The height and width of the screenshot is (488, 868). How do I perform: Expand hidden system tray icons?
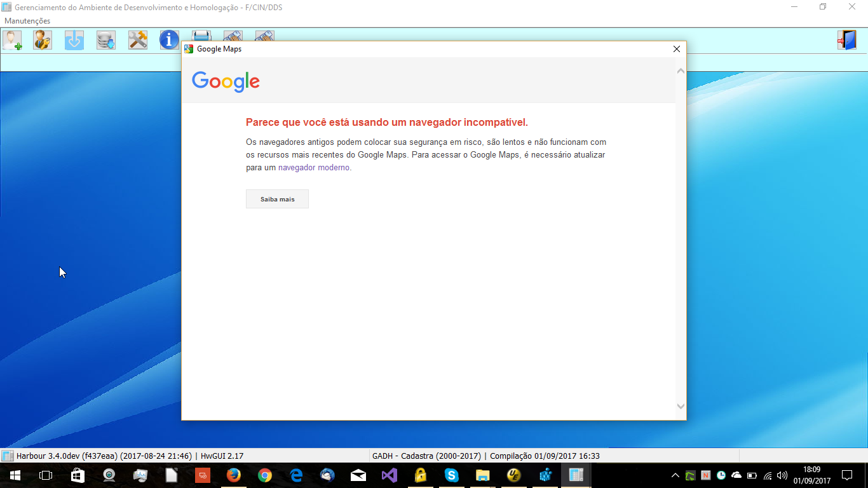[x=675, y=475]
